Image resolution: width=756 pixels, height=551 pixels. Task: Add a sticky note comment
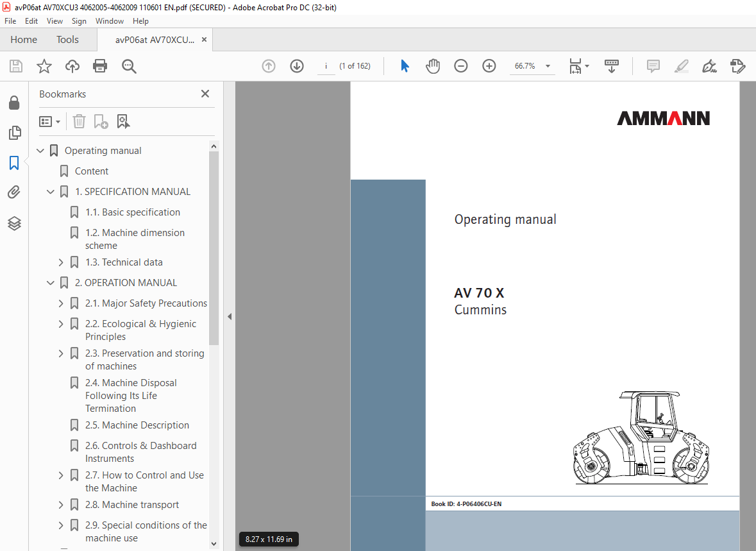653,66
